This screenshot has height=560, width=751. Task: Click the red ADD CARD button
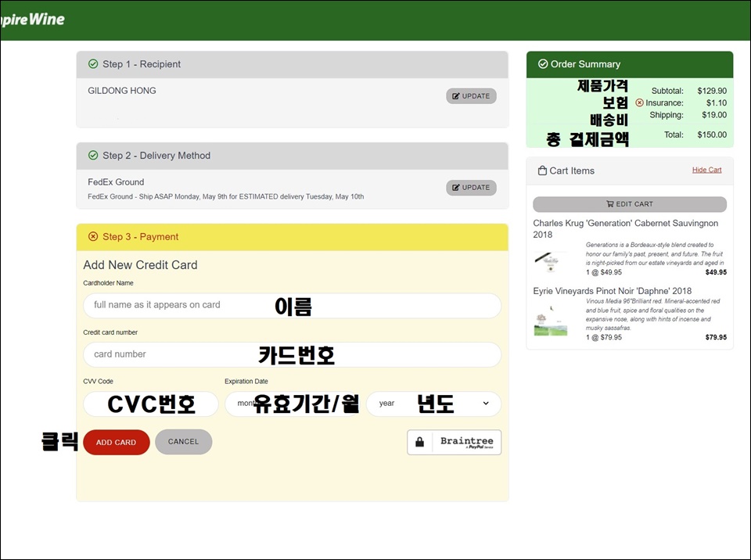pyautogui.click(x=117, y=442)
